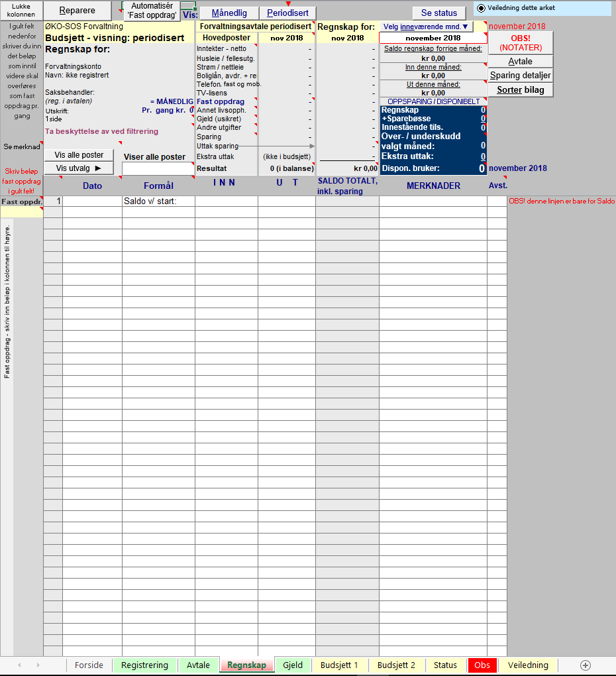Click yellow Fast oppdr. input cell

pyautogui.click(x=22, y=211)
